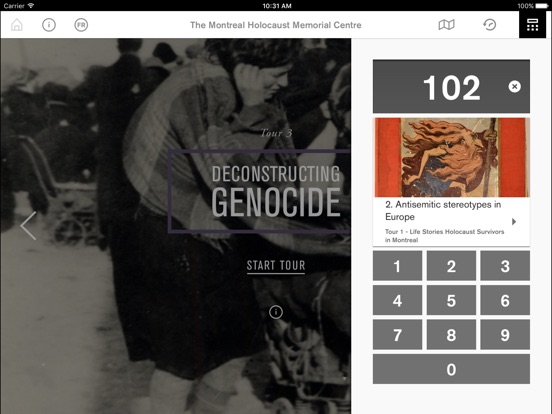This screenshot has height=414, width=552.
Task: Tap keypad digit 9
Action: click(505, 334)
